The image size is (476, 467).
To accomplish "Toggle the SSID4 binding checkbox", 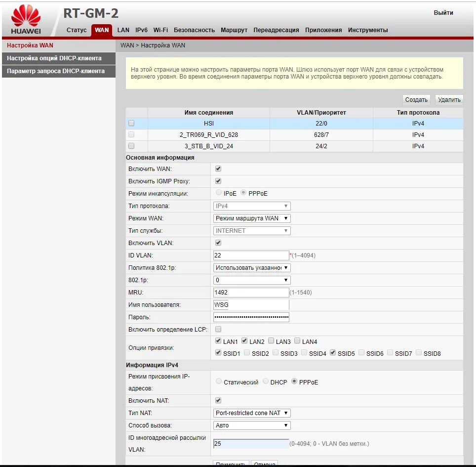I will coord(304,352).
